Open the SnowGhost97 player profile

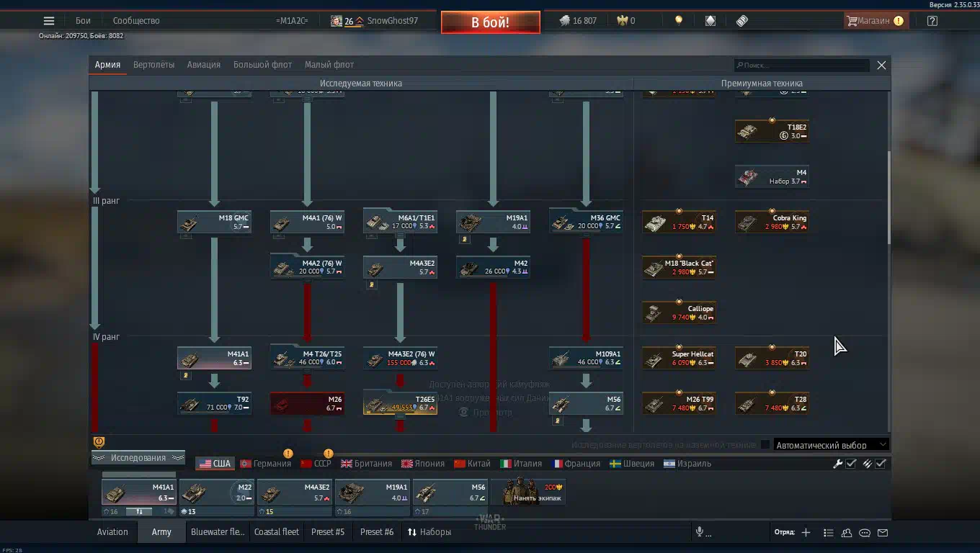(x=375, y=21)
